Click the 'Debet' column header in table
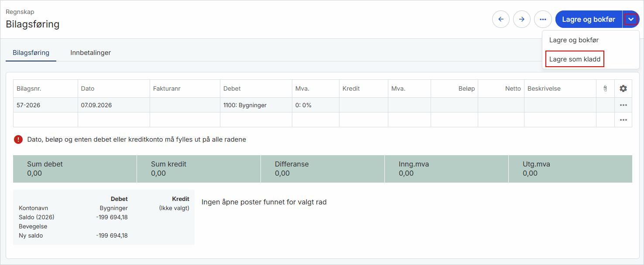 256,88
